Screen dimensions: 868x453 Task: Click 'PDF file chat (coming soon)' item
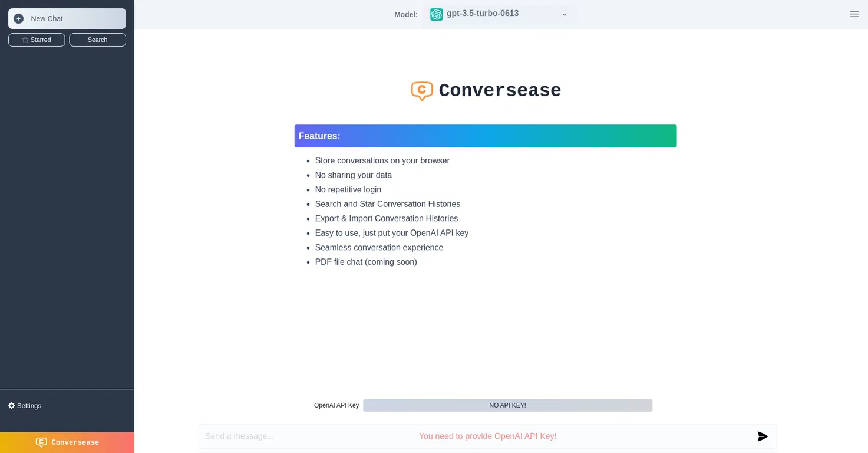point(366,262)
